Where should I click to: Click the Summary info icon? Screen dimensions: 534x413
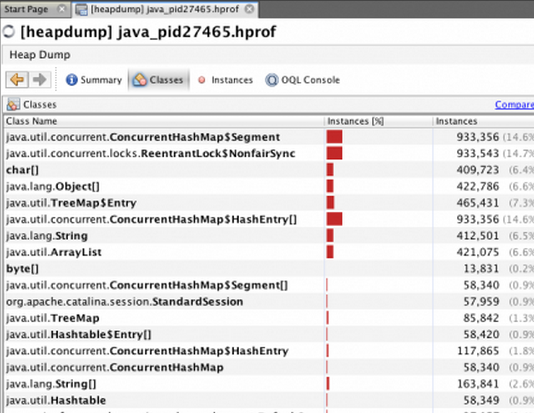tap(72, 80)
